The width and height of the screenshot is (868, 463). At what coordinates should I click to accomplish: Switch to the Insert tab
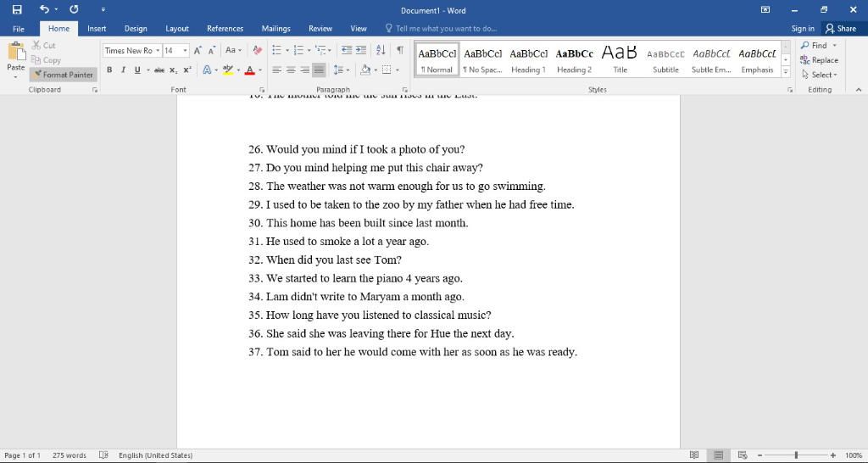[x=97, y=29]
